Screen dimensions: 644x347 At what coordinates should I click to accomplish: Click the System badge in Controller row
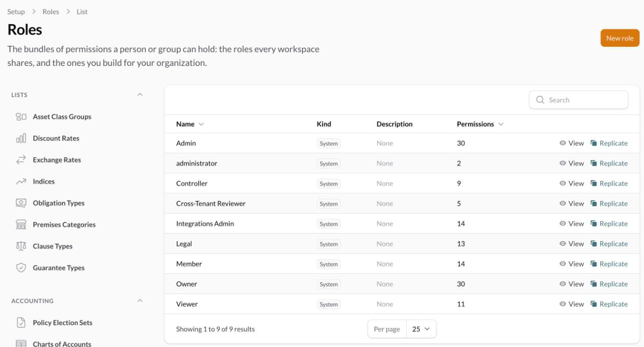(x=329, y=184)
